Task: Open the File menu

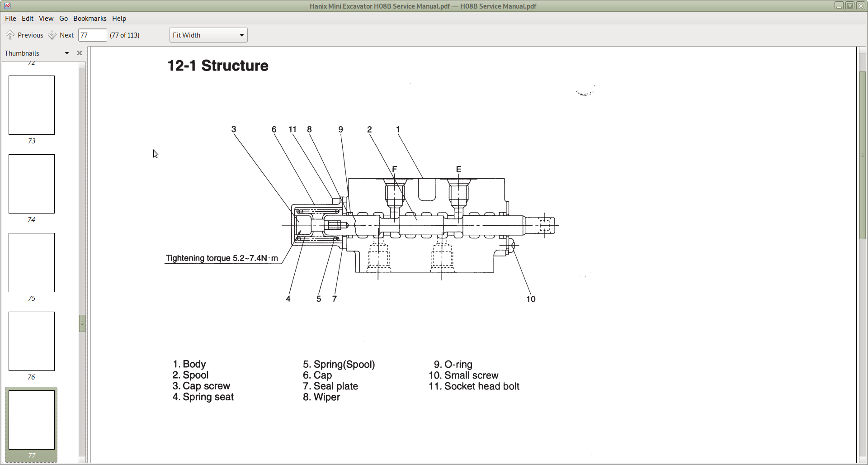Action: 10,19
